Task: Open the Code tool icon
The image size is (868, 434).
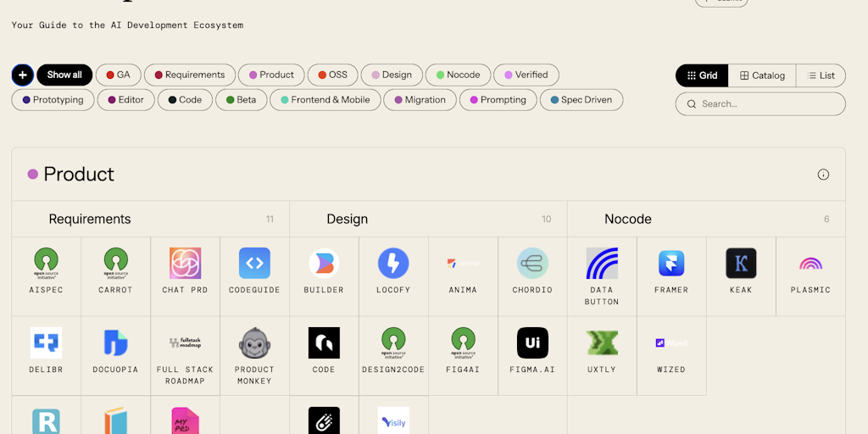Action: pos(324,342)
